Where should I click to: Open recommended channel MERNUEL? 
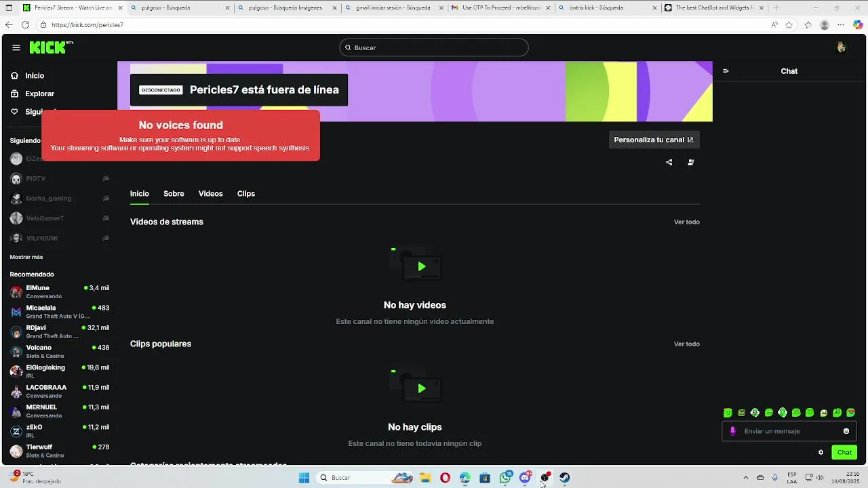tap(60, 411)
